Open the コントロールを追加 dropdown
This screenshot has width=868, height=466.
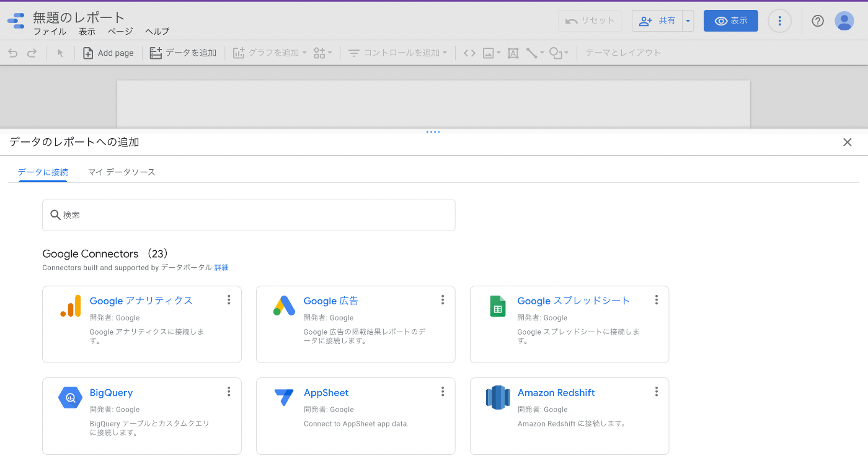tap(397, 53)
